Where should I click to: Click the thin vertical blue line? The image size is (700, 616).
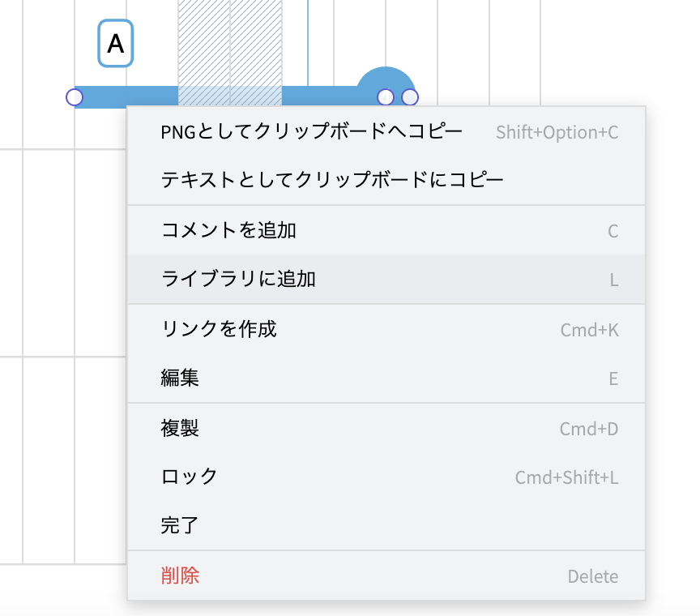click(308, 41)
